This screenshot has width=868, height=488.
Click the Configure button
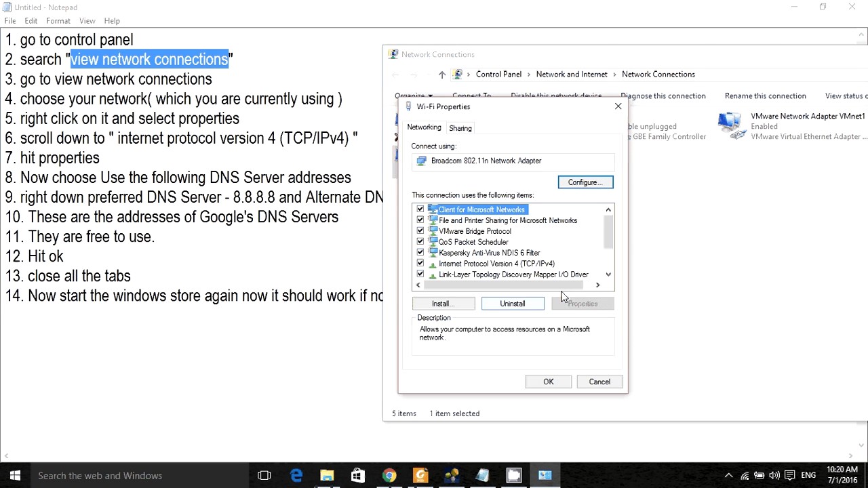pos(585,182)
